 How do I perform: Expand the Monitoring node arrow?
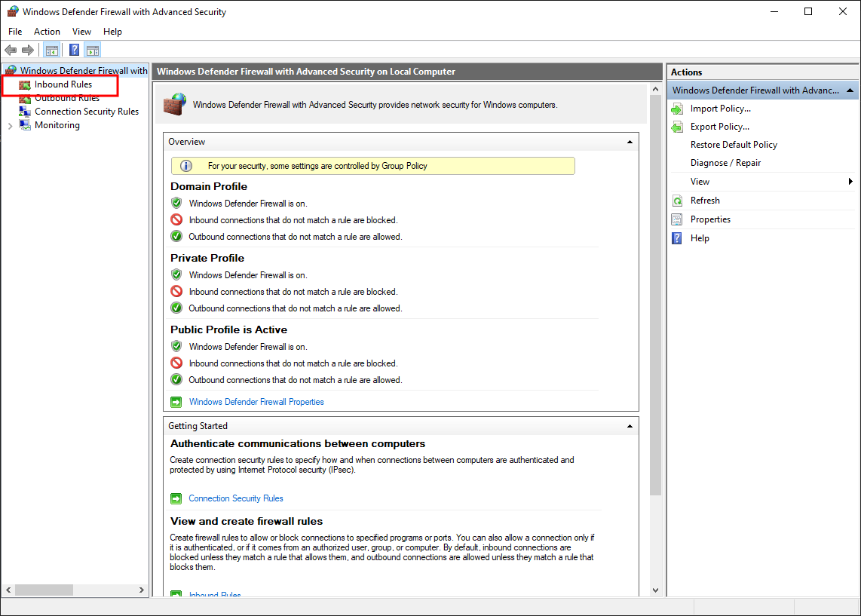[x=10, y=126]
